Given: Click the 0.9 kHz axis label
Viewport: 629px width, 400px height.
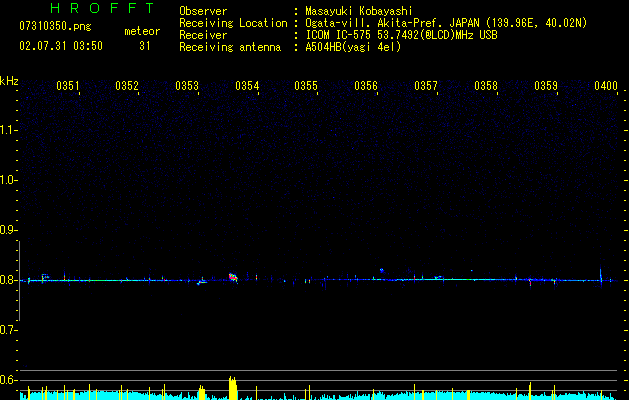Looking at the screenshot, I should click(7, 230).
